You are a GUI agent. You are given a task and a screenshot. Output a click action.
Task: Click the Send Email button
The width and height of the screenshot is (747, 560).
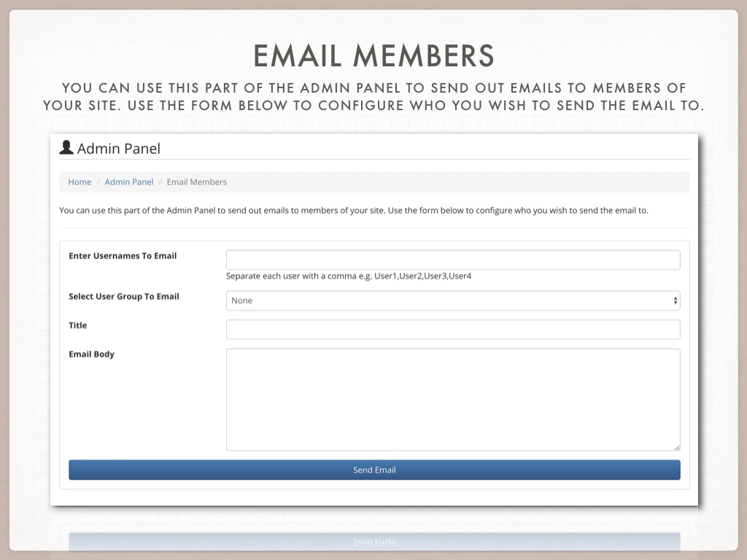pyautogui.click(x=374, y=470)
